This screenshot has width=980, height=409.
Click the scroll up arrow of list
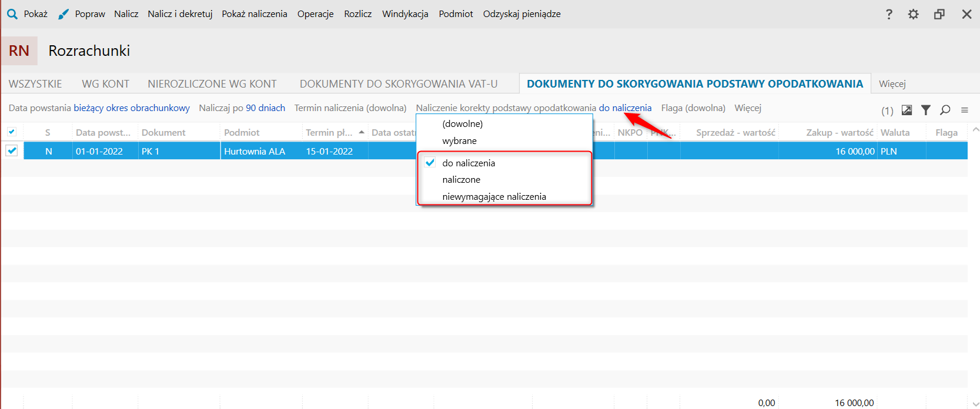pos(976,130)
